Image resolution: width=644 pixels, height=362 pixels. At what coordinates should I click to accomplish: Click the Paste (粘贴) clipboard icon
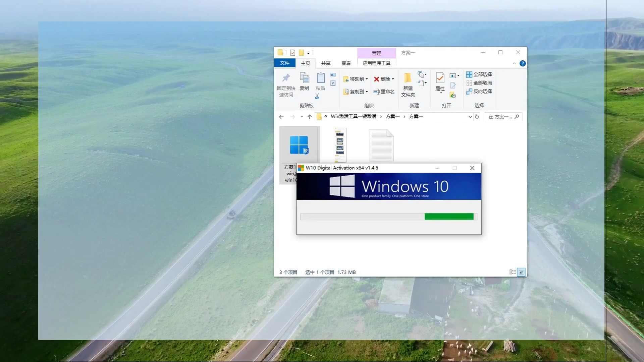click(320, 78)
